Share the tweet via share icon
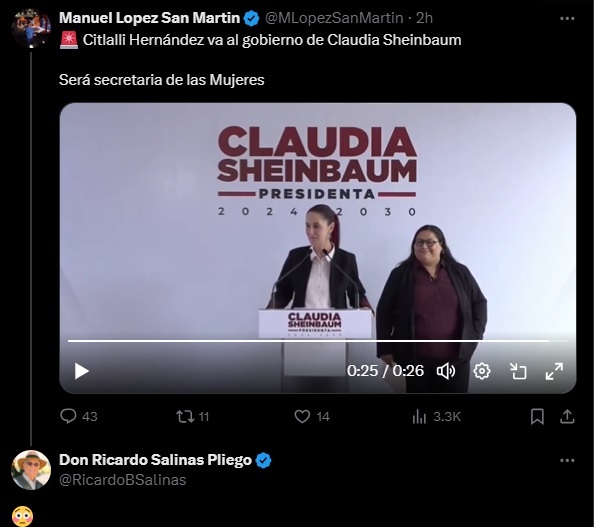Screen dimensions: 594x527 pos(567,417)
